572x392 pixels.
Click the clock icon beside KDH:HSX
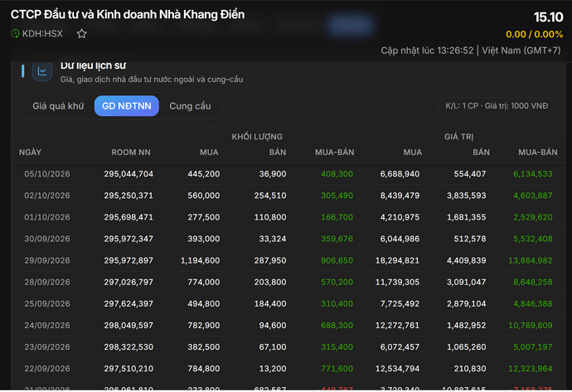tap(15, 34)
